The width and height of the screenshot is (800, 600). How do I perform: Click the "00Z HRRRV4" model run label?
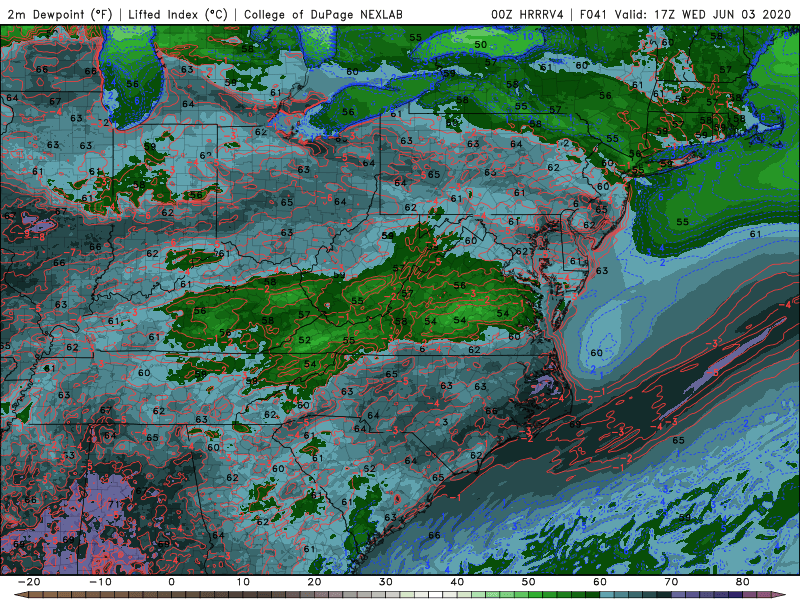(x=527, y=14)
